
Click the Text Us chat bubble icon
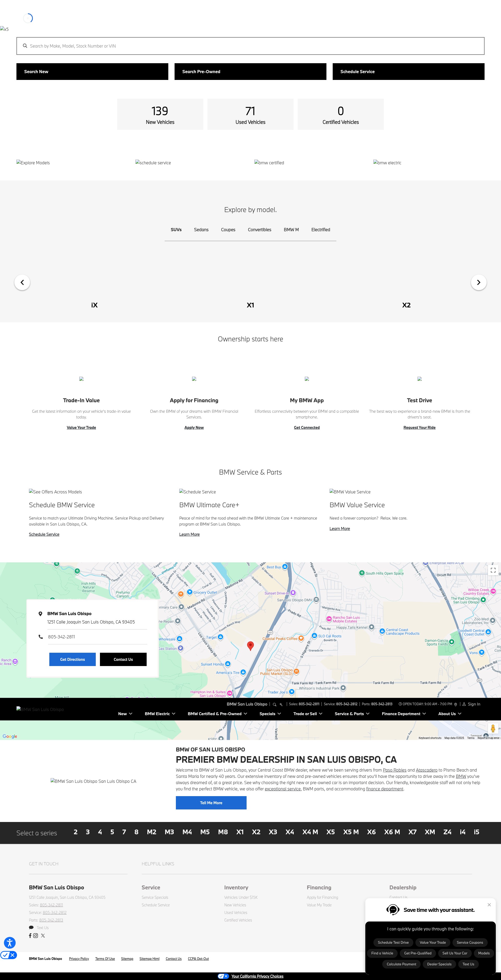pyautogui.click(x=31, y=927)
